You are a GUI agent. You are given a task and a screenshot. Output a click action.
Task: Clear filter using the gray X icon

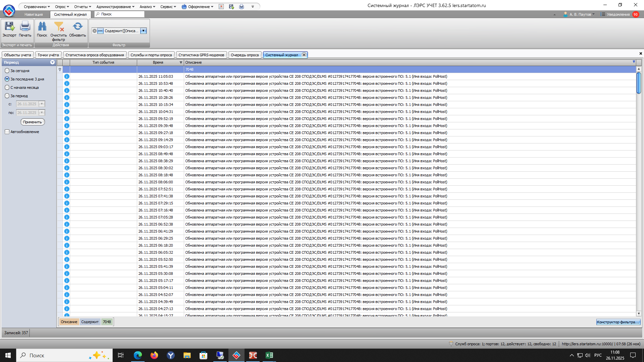click(95, 31)
